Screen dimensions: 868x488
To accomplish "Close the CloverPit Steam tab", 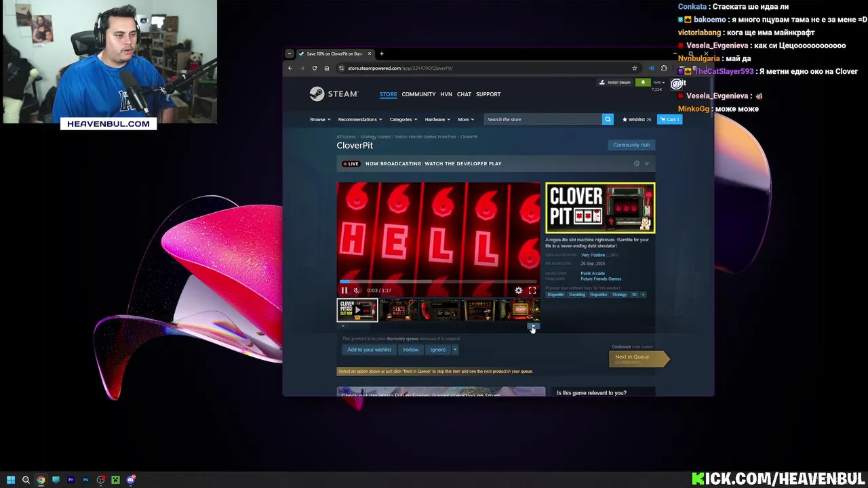I will (370, 54).
